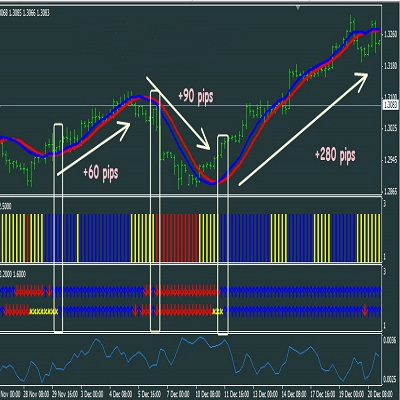400x400 pixels.
Task: Click the current price label 1.3083
Action: click(390, 105)
